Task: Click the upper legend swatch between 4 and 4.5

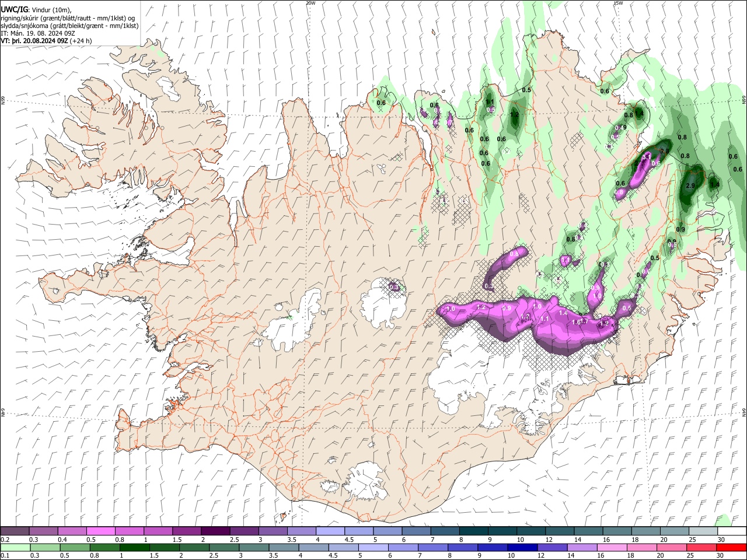Action: pyautogui.click(x=330, y=531)
